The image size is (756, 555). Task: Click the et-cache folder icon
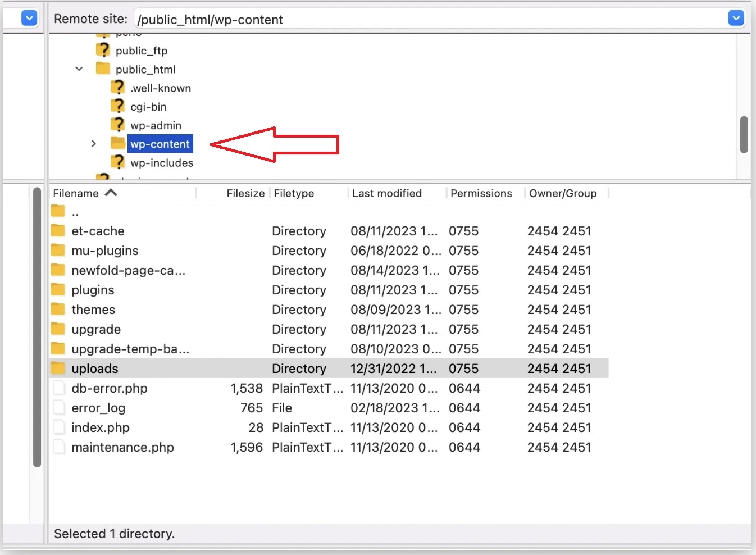coord(58,230)
